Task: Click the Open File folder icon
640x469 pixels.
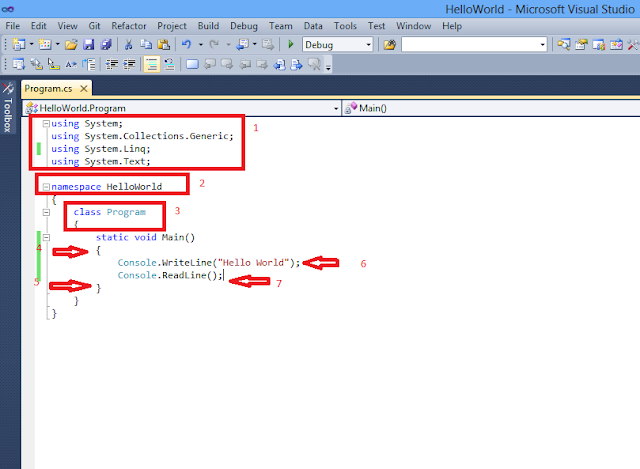Action: pyautogui.click(x=71, y=44)
